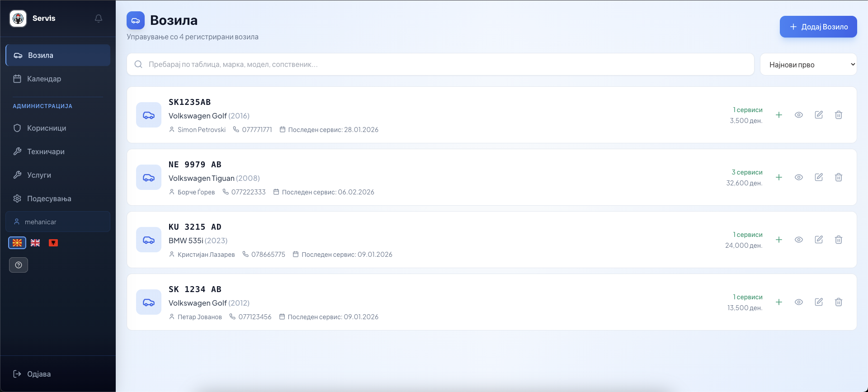The width and height of the screenshot is (868, 392).
Task: Open the mehanicar user profile
Action: tap(58, 222)
